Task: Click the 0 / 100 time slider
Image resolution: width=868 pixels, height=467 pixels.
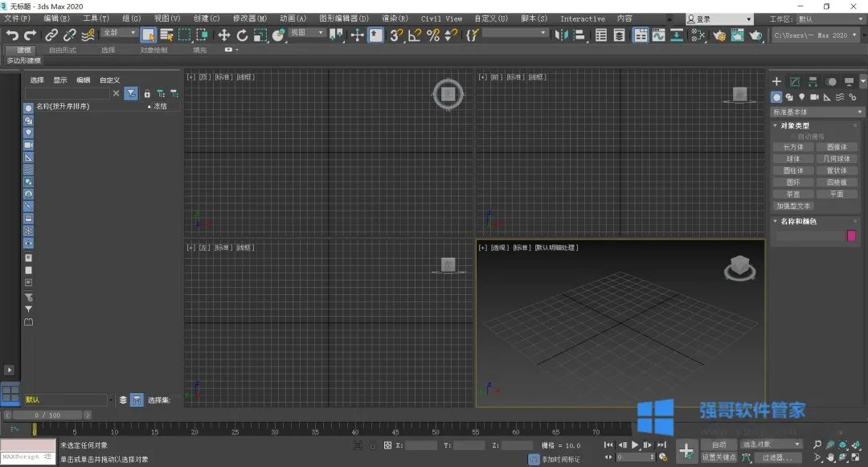Action: [x=47, y=415]
